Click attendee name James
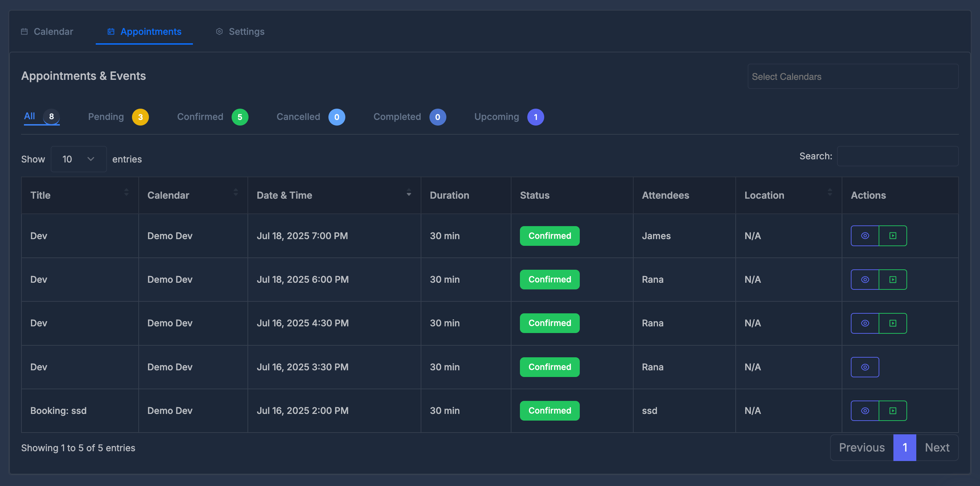The image size is (980, 486). pyautogui.click(x=656, y=236)
